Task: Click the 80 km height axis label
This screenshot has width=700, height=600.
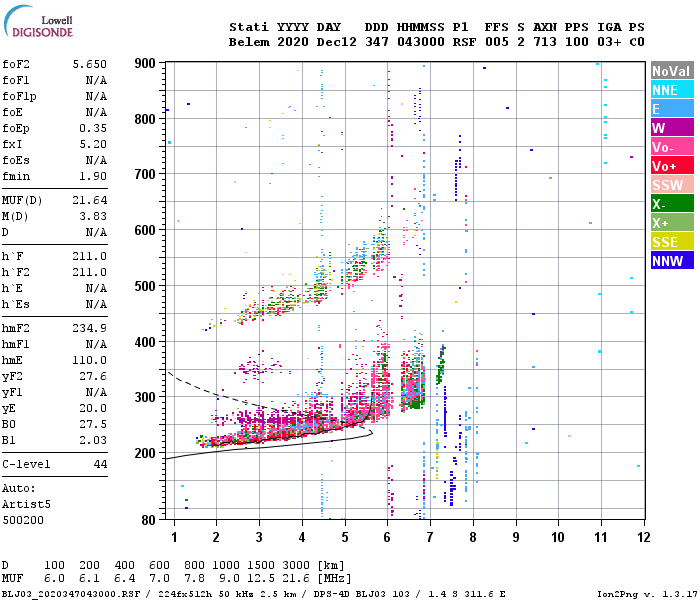Action: [x=149, y=520]
